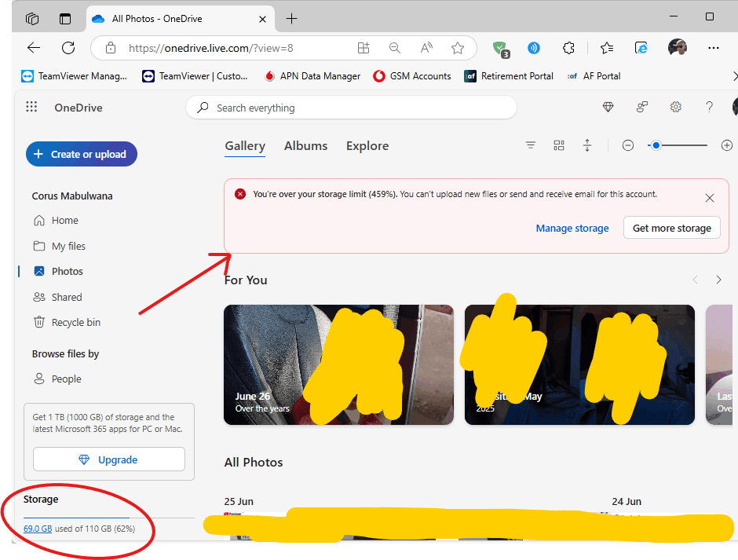
Task: Click the blue circular extension icon
Action: (534, 48)
